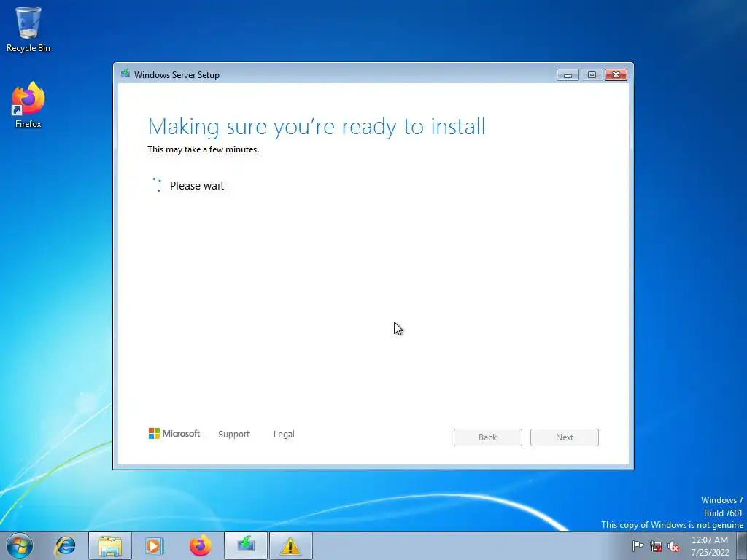
Task: Click the 'Making sure you're ready to install' heading
Action: 317,127
